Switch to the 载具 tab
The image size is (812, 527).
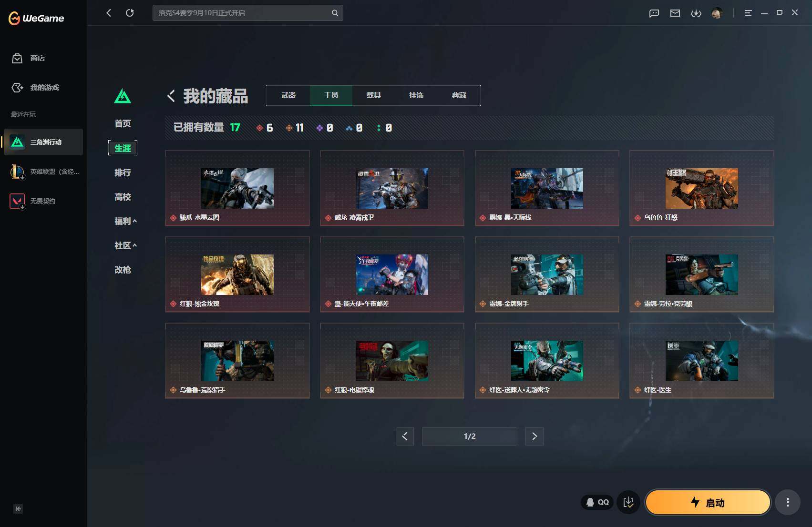[x=374, y=95]
